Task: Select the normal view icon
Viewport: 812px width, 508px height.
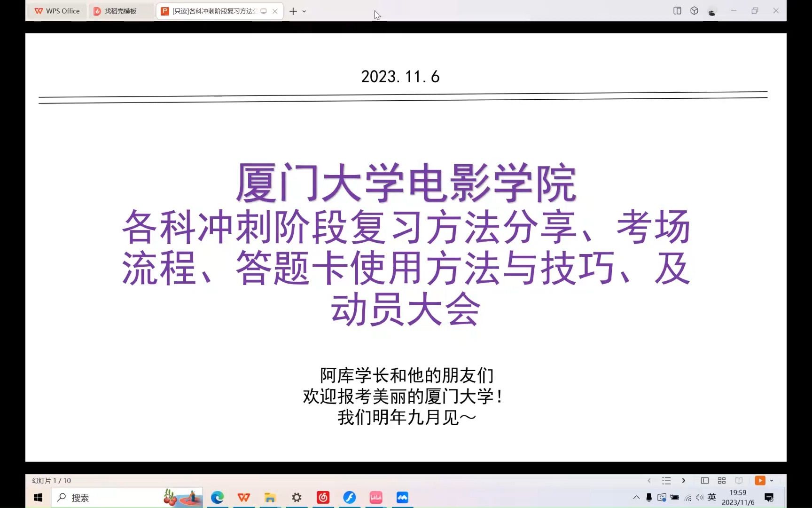Action: (x=706, y=480)
